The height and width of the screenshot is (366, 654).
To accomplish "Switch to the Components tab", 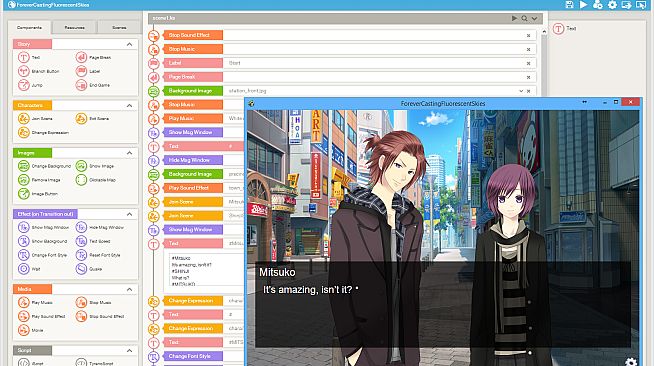I will click(x=29, y=28).
